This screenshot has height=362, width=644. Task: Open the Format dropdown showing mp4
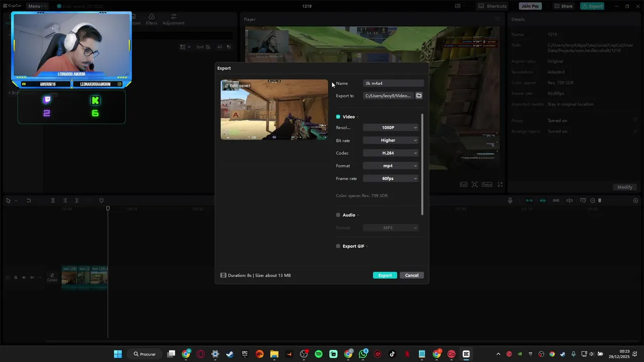[x=390, y=166]
